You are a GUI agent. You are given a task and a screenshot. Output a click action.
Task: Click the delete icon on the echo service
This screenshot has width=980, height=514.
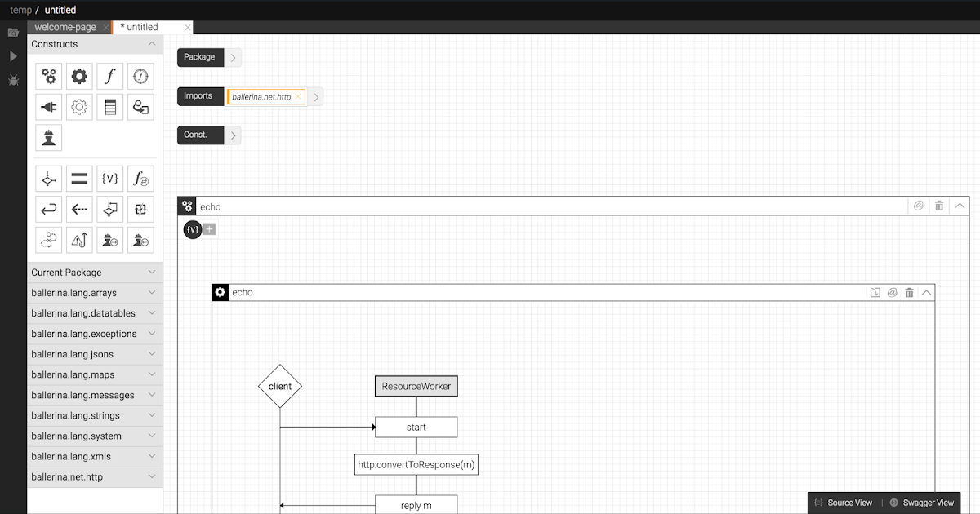point(939,206)
